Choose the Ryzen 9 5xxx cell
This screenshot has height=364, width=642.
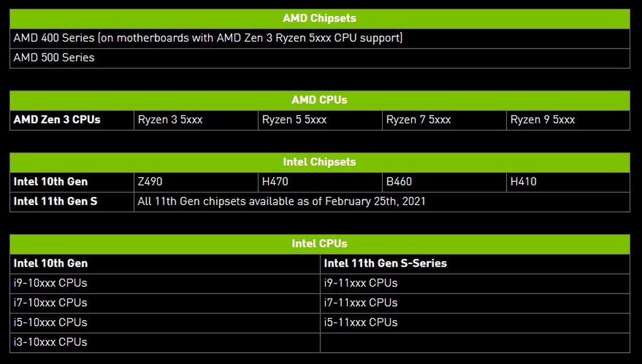(x=543, y=120)
